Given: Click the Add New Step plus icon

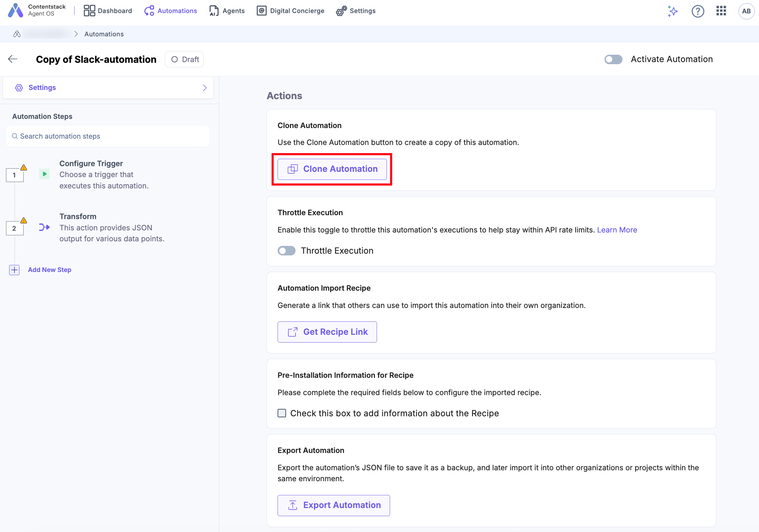Looking at the screenshot, I should point(14,270).
